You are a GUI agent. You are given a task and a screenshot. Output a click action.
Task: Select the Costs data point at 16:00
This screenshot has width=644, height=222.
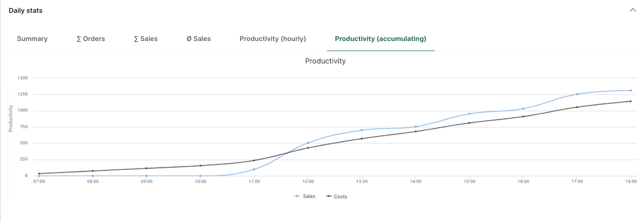523,117
